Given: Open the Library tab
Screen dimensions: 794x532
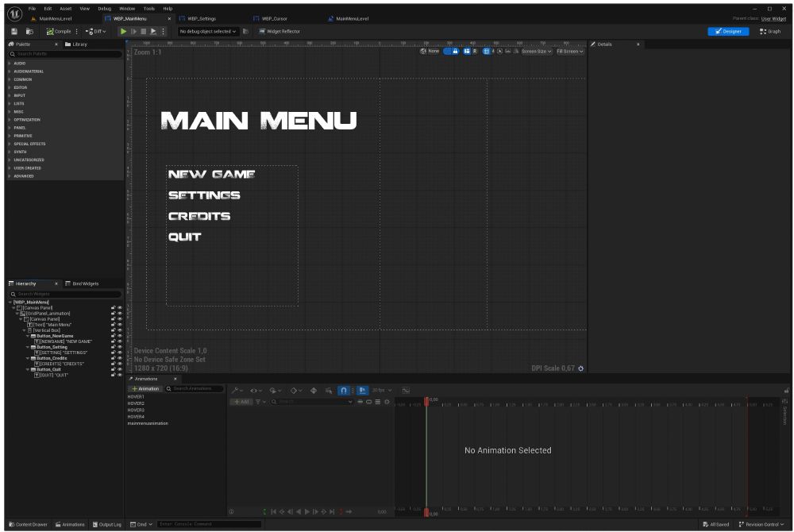Looking at the screenshot, I should [76, 44].
